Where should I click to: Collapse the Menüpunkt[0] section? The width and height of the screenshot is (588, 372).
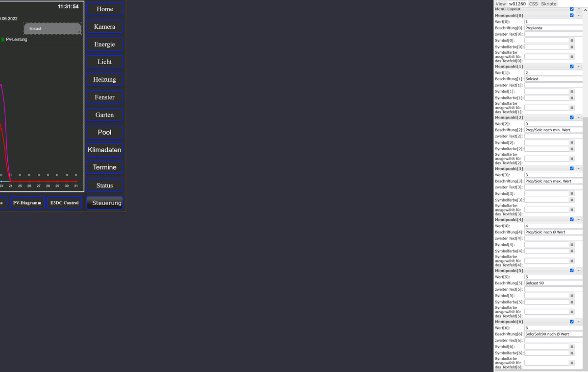pyautogui.click(x=579, y=15)
